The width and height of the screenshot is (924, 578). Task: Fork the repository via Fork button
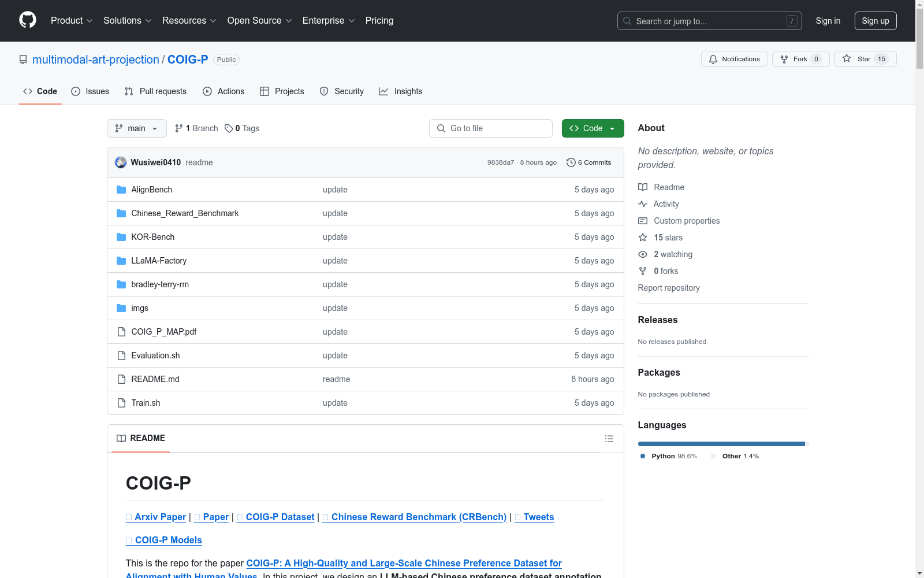(800, 59)
